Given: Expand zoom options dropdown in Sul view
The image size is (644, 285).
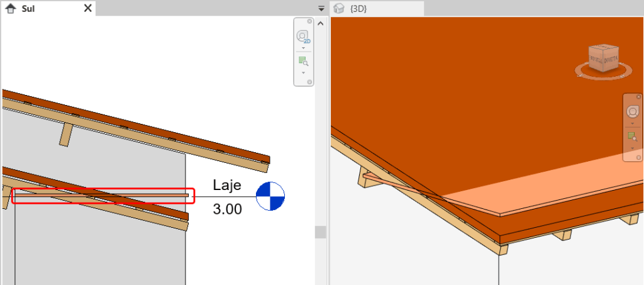Looking at the screenshot, I should click(x=303, y=72).
